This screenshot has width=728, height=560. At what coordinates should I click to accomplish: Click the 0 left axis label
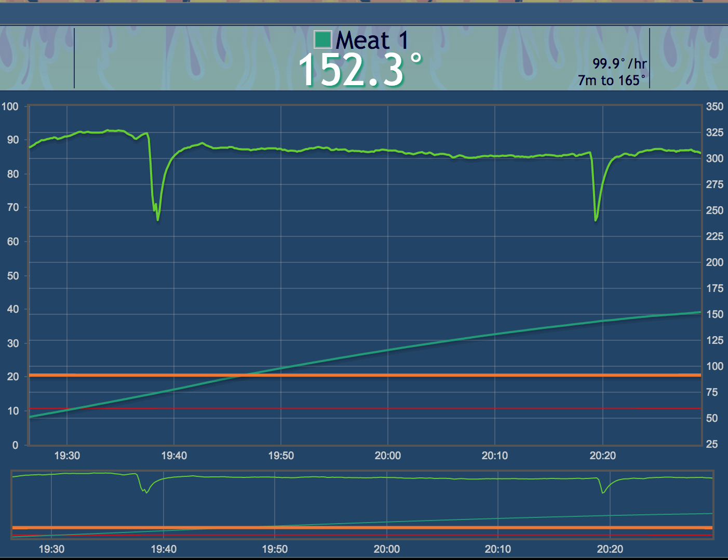(x=16, y=445)
